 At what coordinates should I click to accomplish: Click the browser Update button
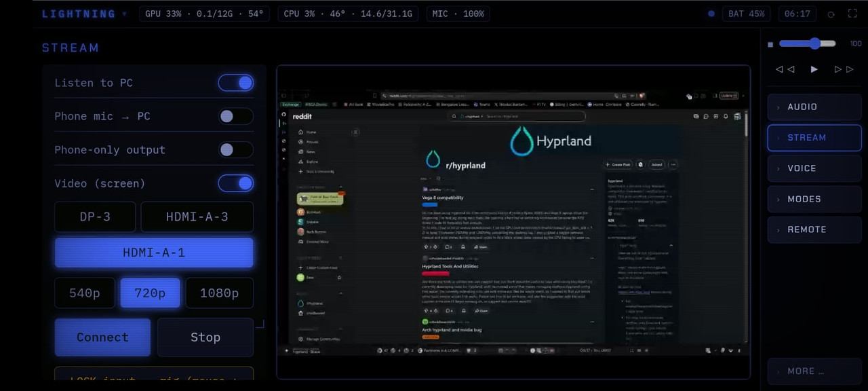729,96
